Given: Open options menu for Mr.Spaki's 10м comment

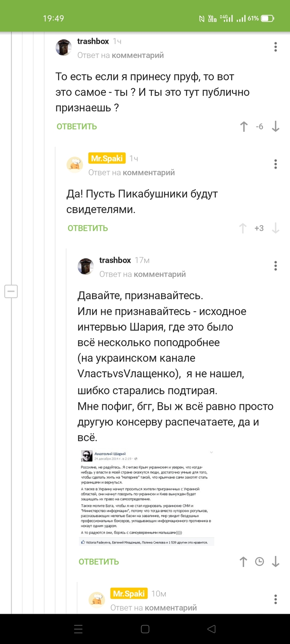Looking at the screenshot, I should point(275,599).
